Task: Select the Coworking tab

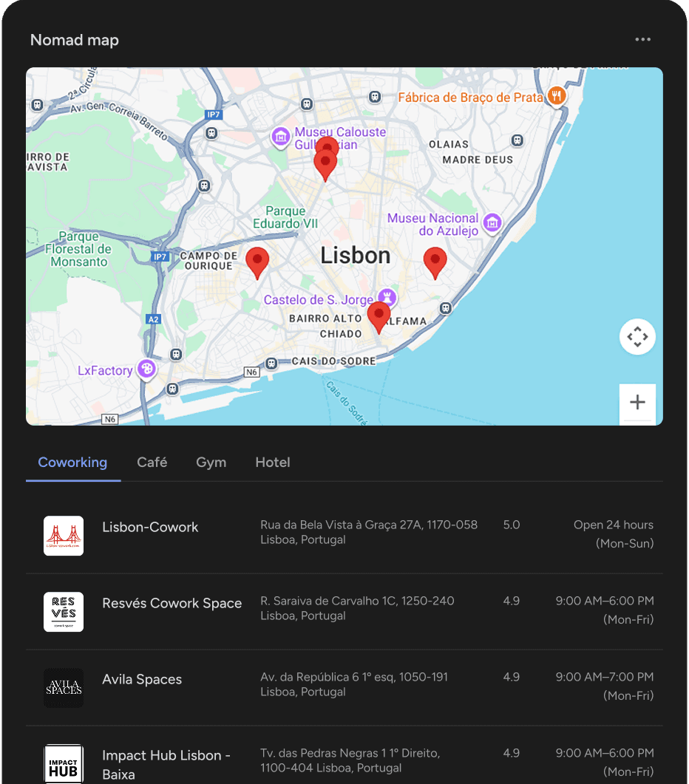Action: 72,463
